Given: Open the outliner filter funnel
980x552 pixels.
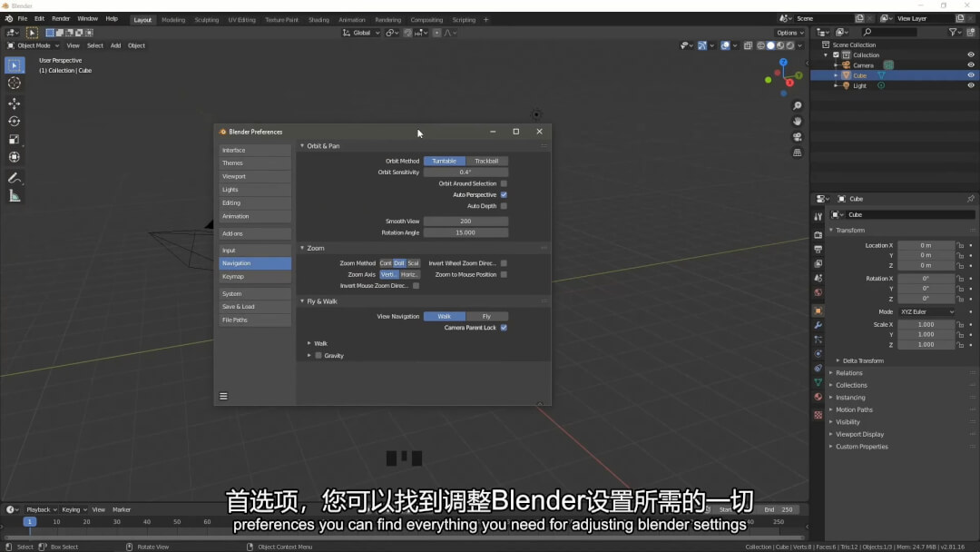Looking at the screenshot, I should (953, 32).
